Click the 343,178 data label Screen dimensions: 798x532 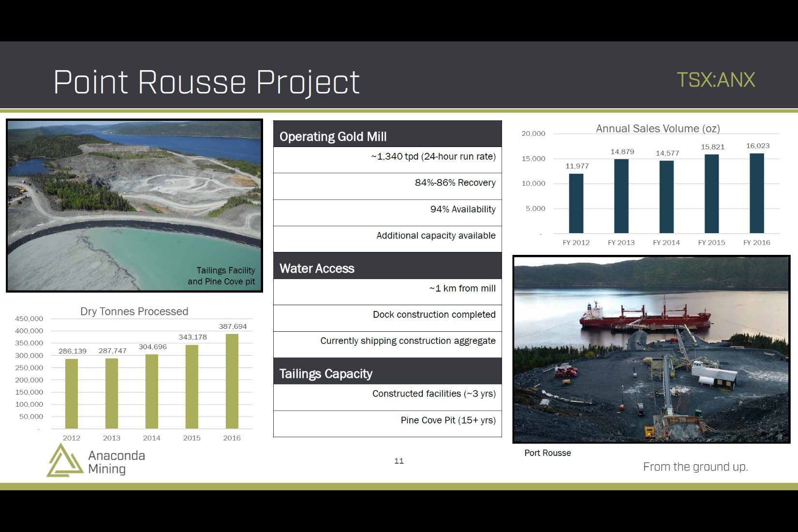193,337
